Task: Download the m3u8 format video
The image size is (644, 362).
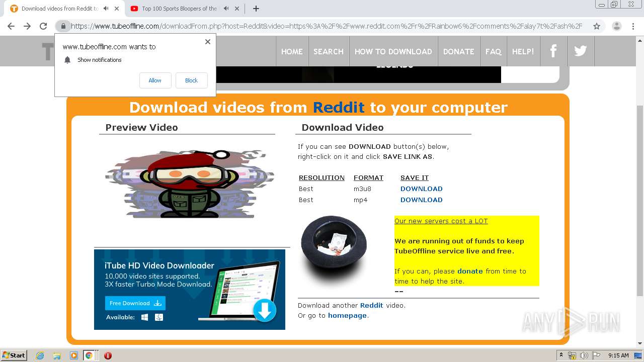Action: [422, 189]
